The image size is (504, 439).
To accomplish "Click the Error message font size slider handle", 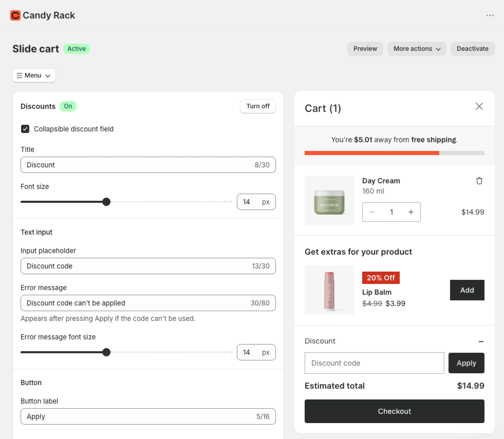I will point(106,352).
